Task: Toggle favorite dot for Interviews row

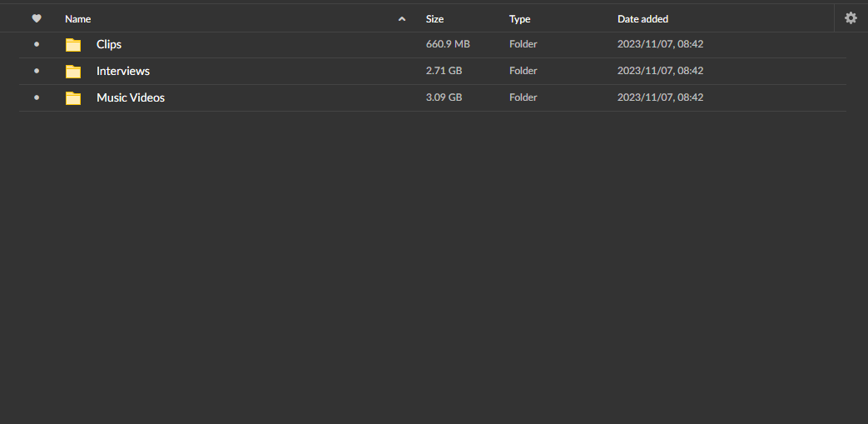Action: [x=37, y=71]
